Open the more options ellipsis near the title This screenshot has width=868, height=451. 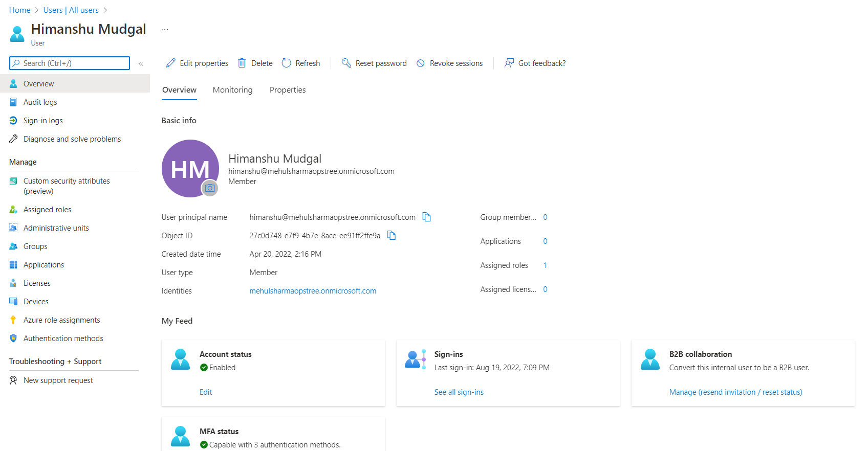point(165,29)
